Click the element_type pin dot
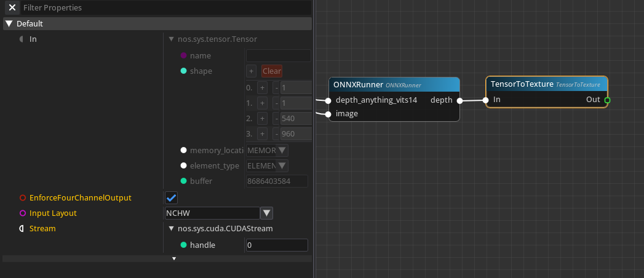The image size is (644, 278). [183, 166]
